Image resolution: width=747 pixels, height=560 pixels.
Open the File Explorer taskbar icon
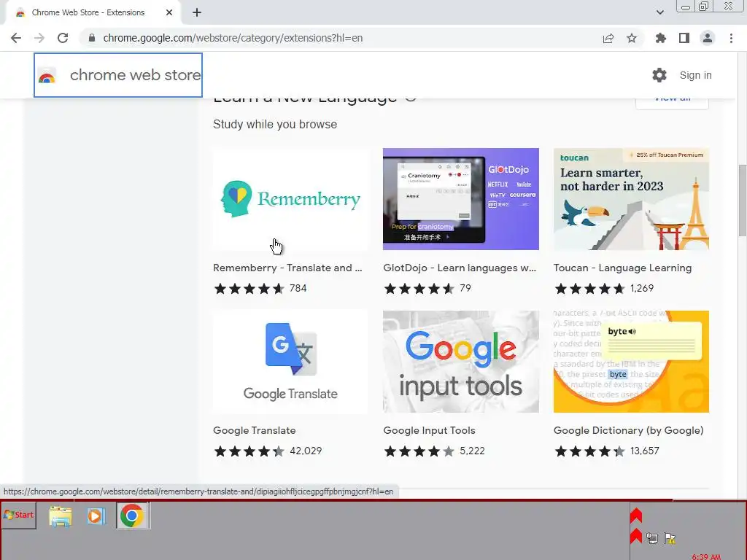point(61,516)
